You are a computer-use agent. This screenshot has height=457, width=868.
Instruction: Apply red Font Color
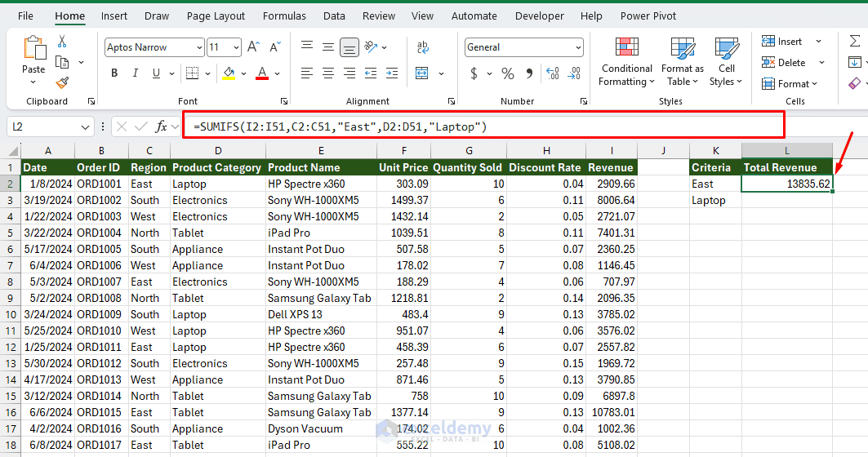pos(262,73)
